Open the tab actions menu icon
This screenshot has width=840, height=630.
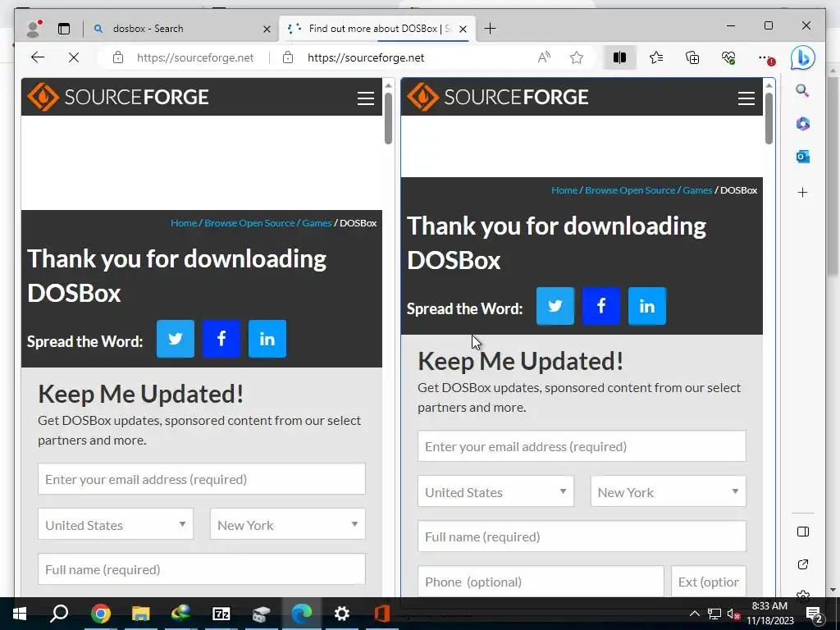(64, 29)
